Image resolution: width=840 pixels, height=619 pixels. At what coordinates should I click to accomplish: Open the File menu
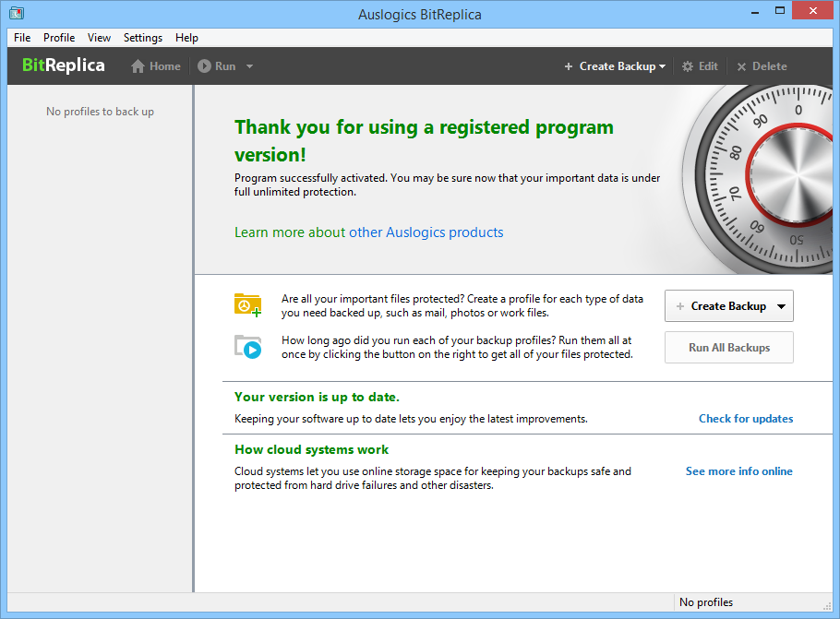coord(22,38)
